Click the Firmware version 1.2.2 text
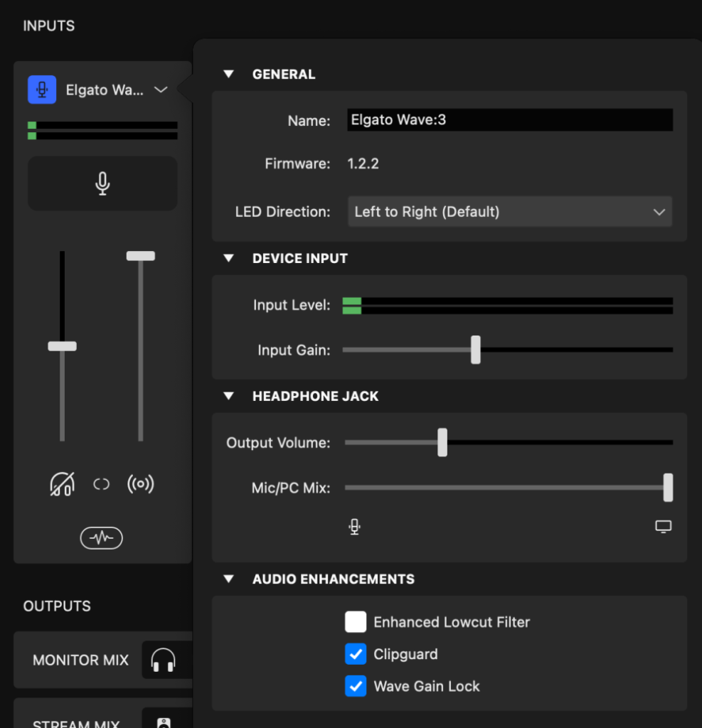 coord(363,164)
